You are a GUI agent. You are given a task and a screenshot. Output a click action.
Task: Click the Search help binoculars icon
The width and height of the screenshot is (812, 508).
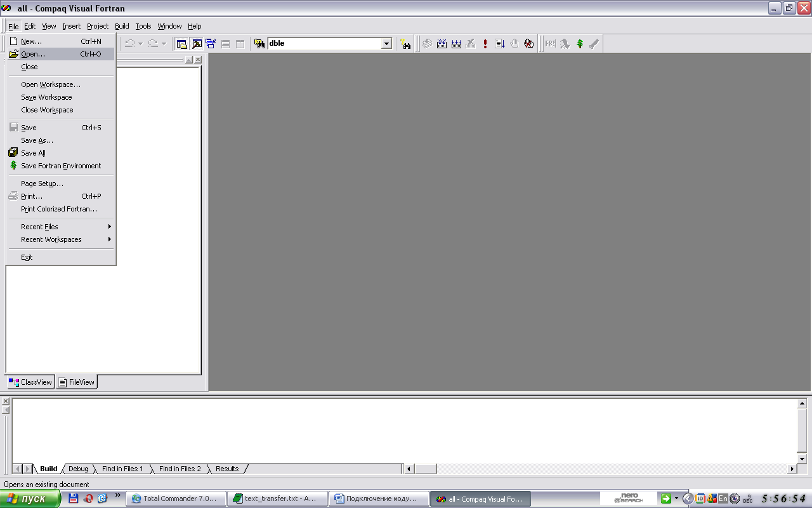405,44
